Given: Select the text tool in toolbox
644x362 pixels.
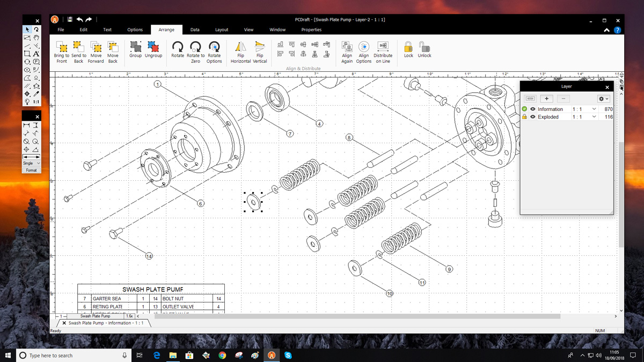Looking at the screenshot, I should [x=36, y=54].
